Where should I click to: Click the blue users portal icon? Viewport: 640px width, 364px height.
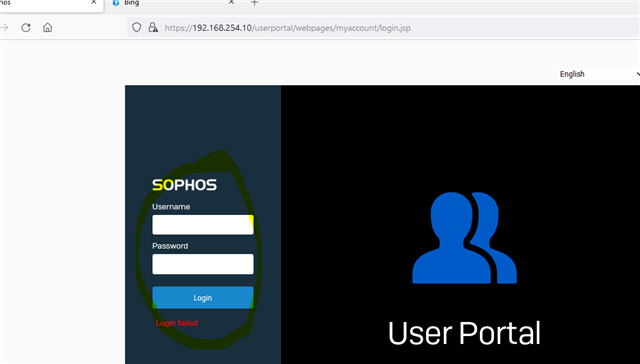(x=464, y=238)
